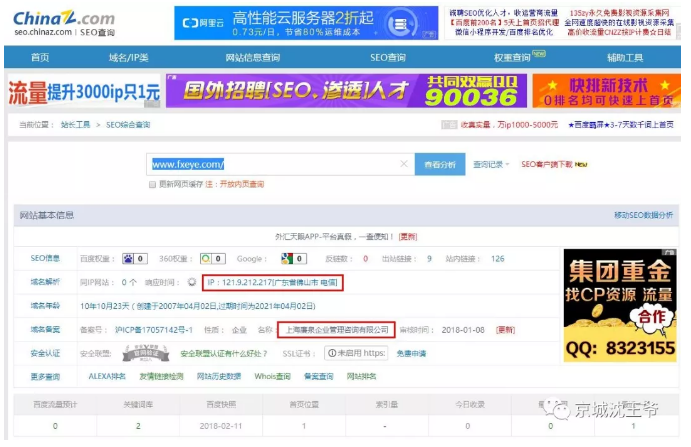Open the 域名/IP类 menu

128,57
